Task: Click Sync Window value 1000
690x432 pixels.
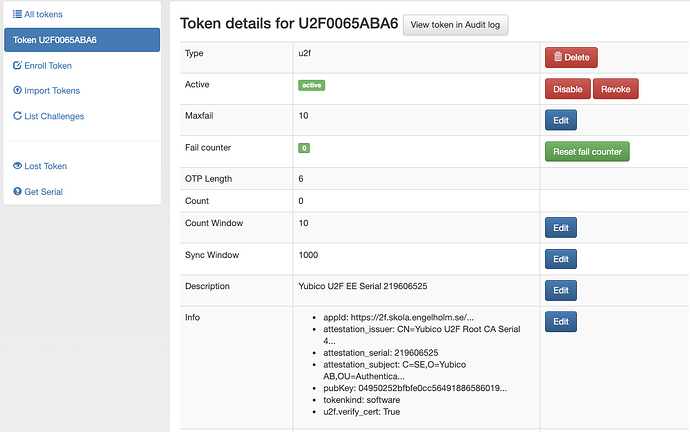Action: click(x=308, y=255)
